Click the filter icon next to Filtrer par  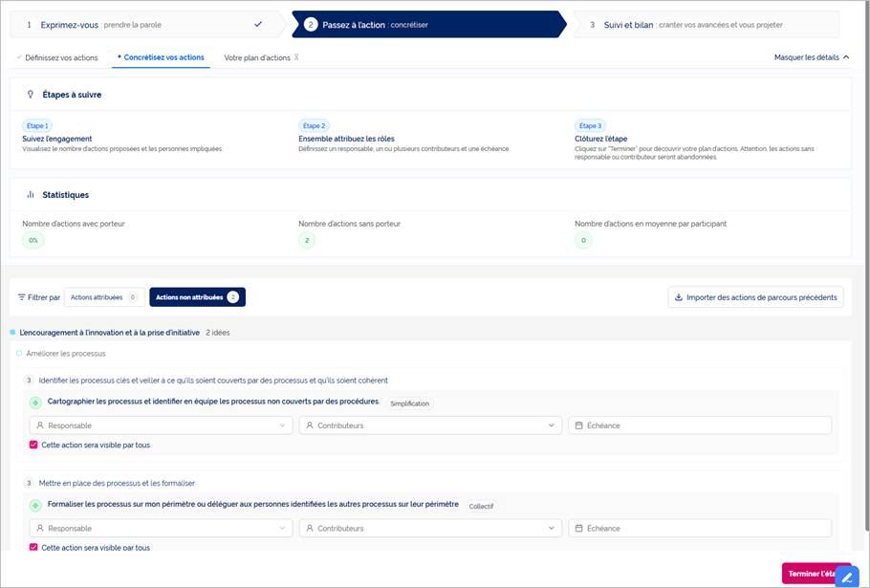click(x=22, y=297)
